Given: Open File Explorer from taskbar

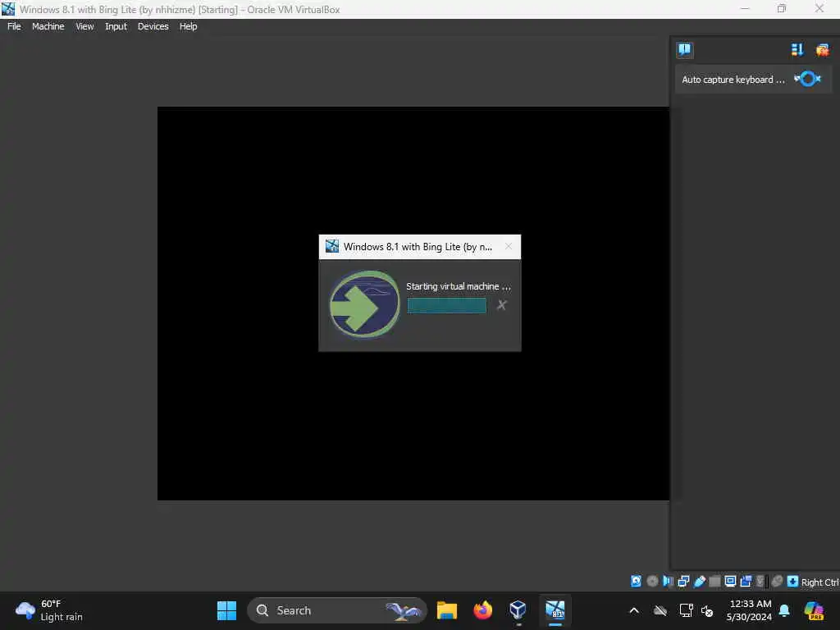Looking at the screenshot, I should point(447,610).
